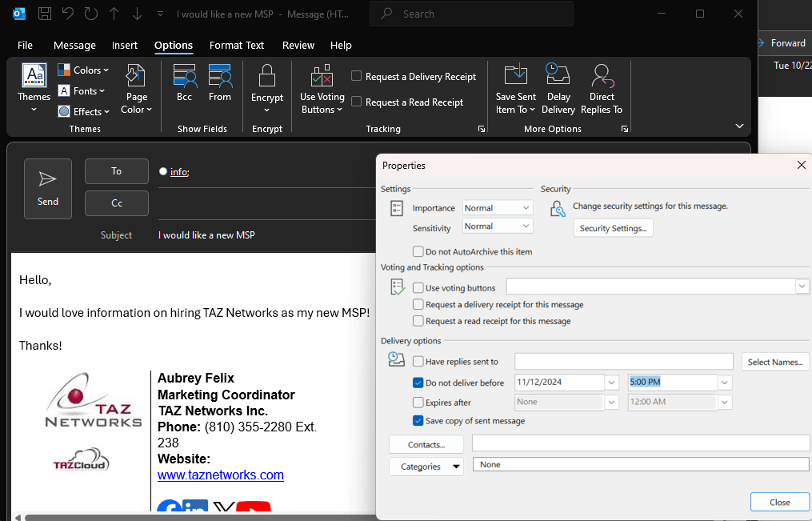Image resolution: width=812 pixels, height=521 pixels.
Task: Switch to the Format Text tab
Action: [x=237, y=45]
